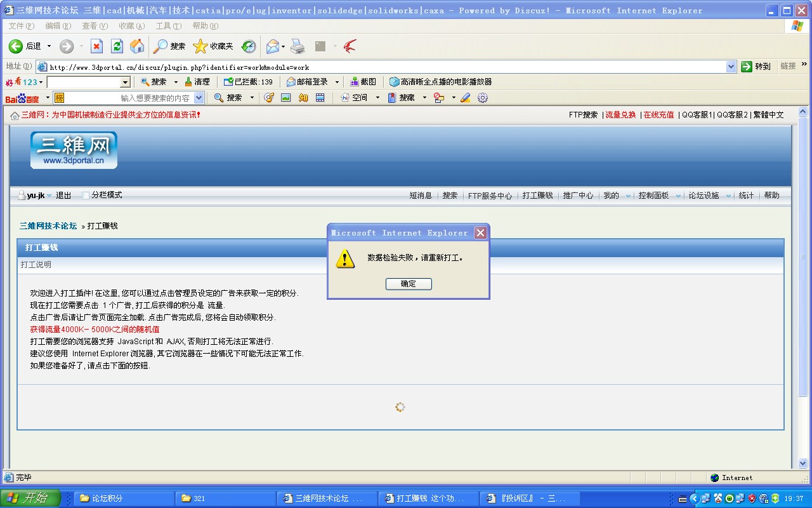
Task: Open the 邮箱登录 dropdown arrow
Action: click(337, 82)
